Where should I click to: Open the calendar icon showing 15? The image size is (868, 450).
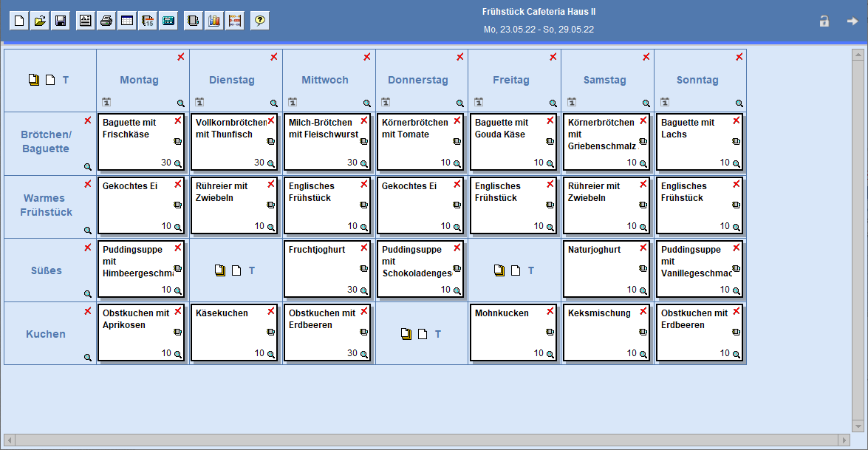[x=148, y=21]
